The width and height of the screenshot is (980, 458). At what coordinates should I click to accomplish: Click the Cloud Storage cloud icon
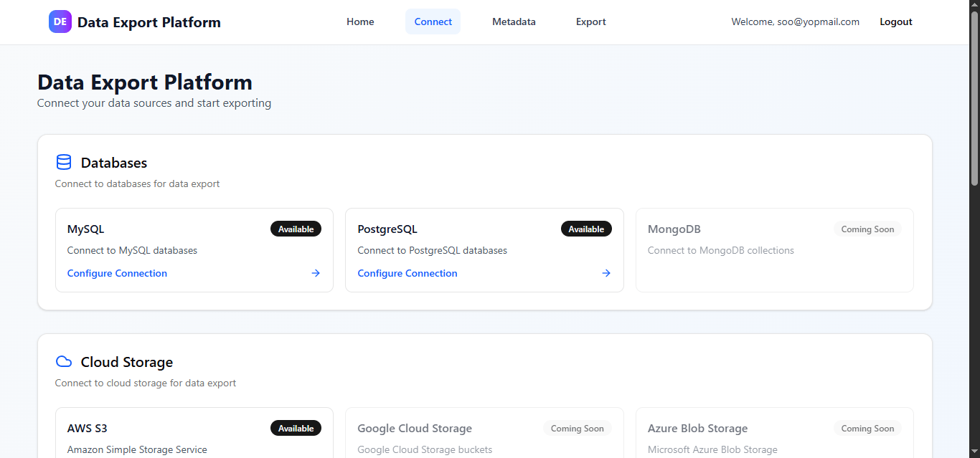pos(64,362)
